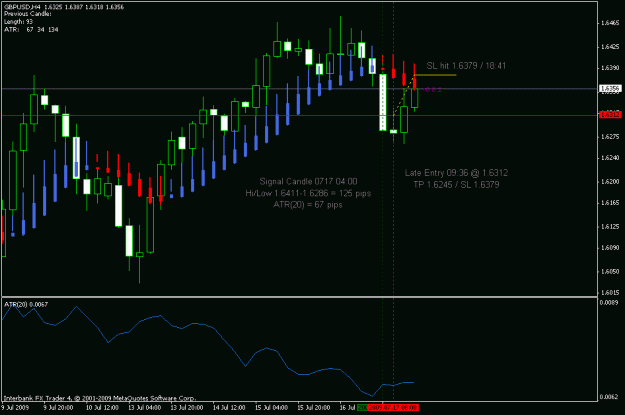This screenshot has height=415, width=625.
Task: Click the 1.6465 price scale label
Action: (x=610, y=23)
